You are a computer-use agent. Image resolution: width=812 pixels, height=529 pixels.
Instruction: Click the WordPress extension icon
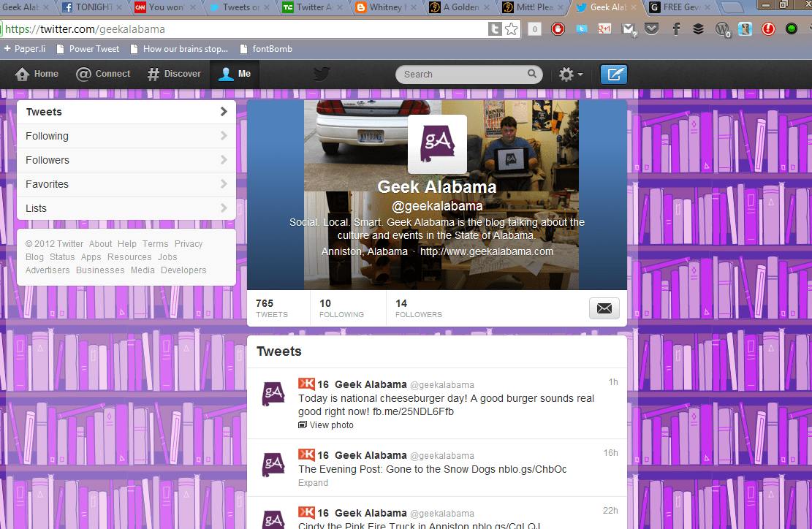(x=722, y=29)
